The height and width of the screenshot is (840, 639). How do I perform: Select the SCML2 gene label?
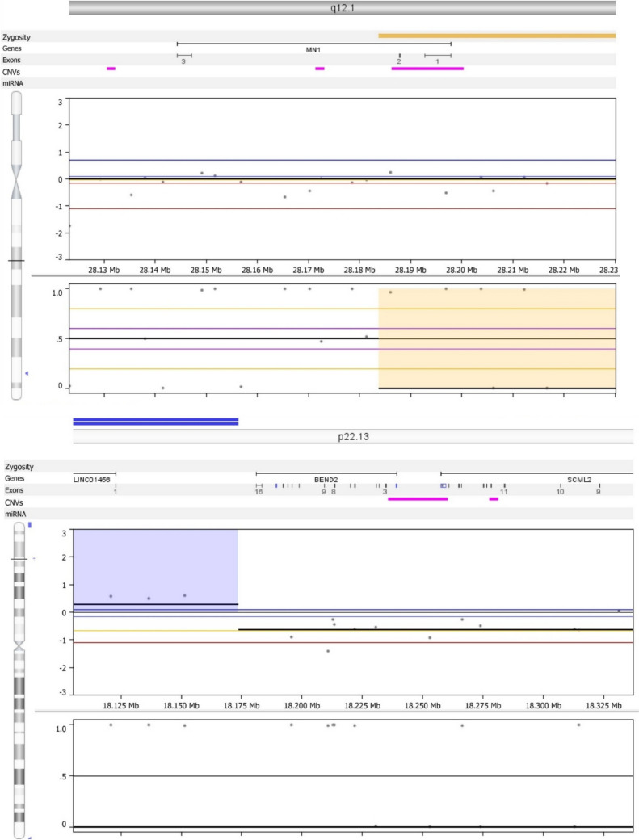(x=579, y=480)
